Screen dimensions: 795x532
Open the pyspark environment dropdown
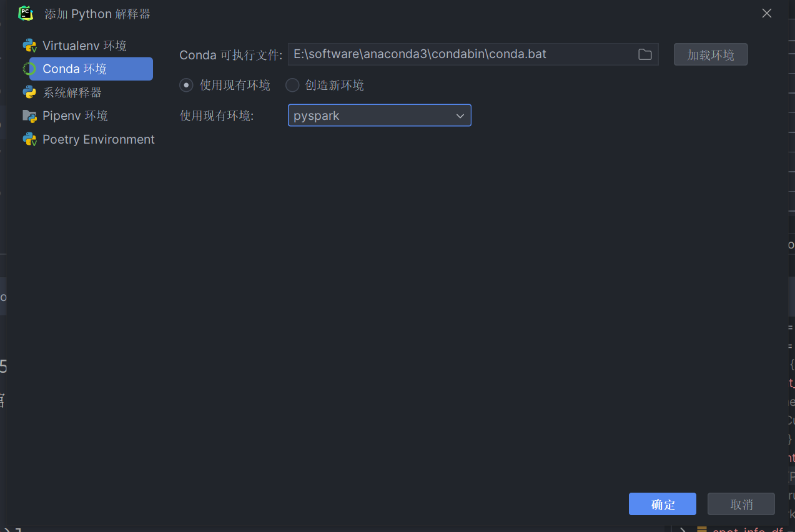(x=379, y=116)
